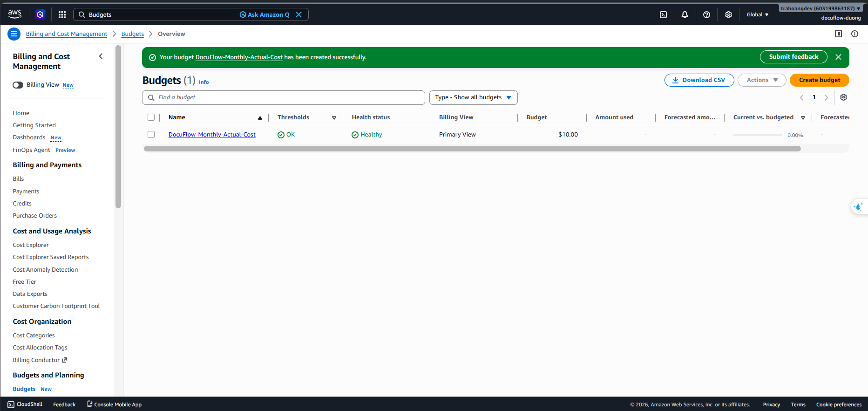868x411 pixels.
Task: Toggle the Billing View switch
Action: [x=18, y=85]
